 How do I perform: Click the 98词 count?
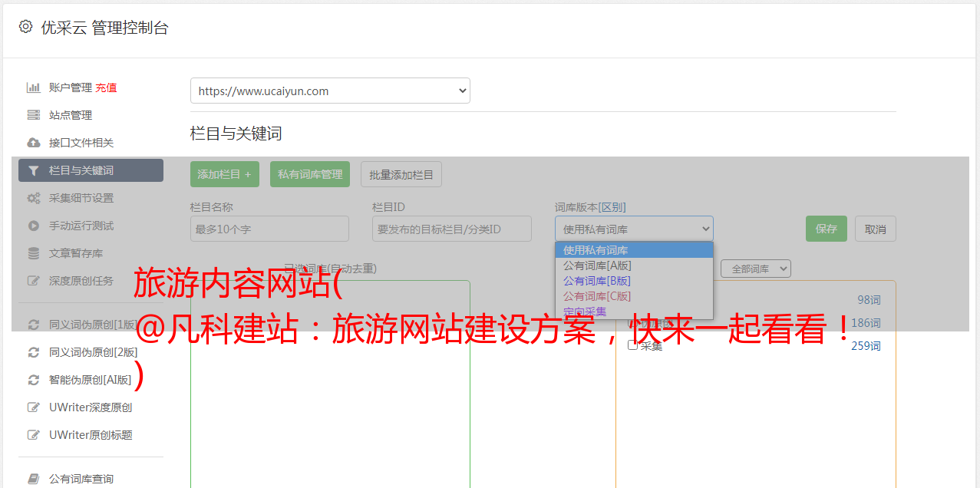pos(869,300)
